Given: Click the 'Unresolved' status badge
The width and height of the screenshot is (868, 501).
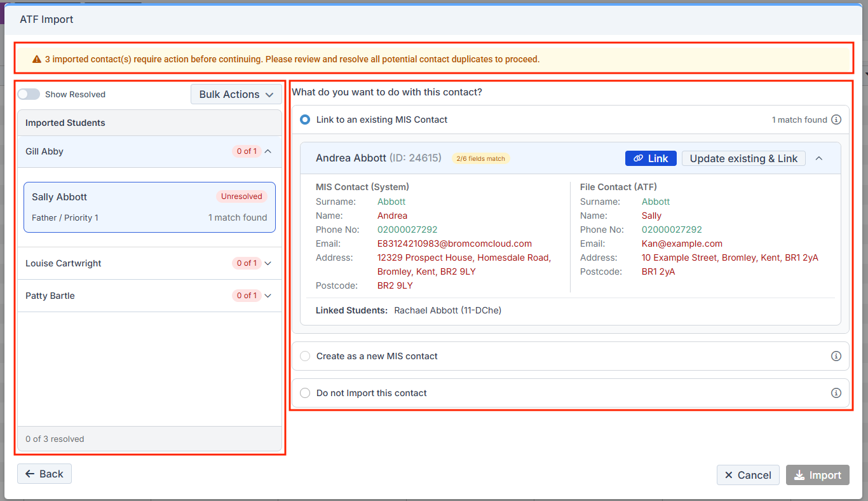Looking at the screenshot, I should point(241,196).
